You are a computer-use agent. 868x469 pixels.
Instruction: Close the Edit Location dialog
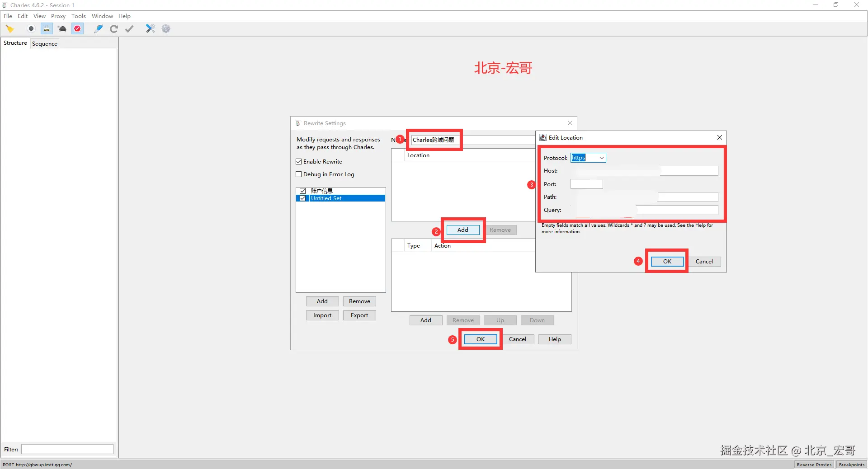tap(720, 137)
